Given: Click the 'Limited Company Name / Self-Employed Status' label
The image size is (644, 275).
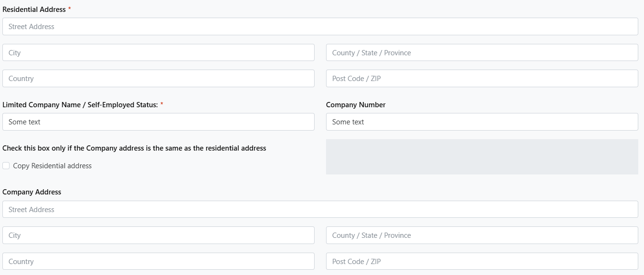Looking at the screenshot, I should (x=80, y=105).
